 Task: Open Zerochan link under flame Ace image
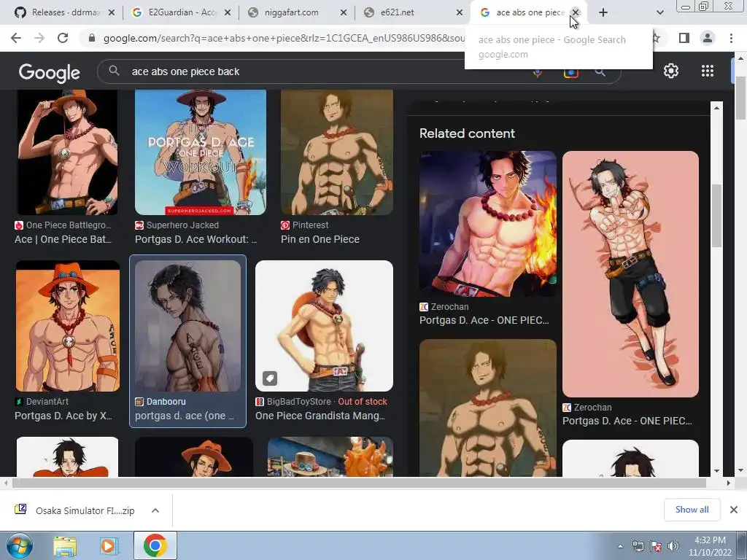484,320
